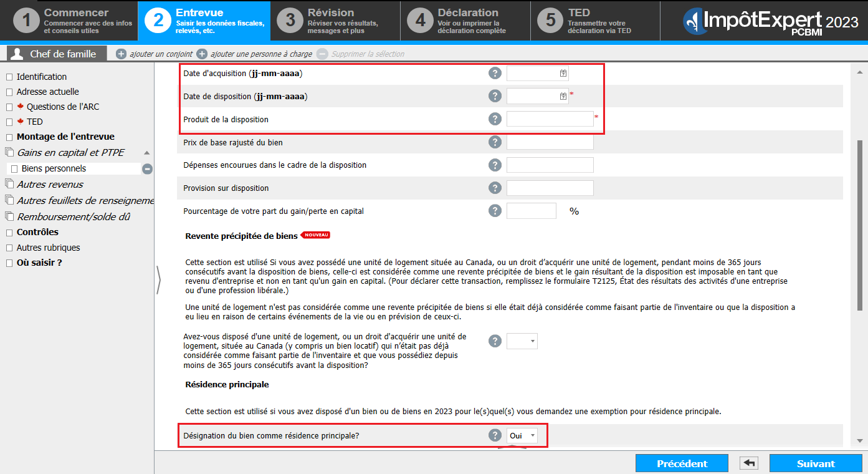
Task: Click ajouter une personne à charge link
Action: click(x=260, y=54)
